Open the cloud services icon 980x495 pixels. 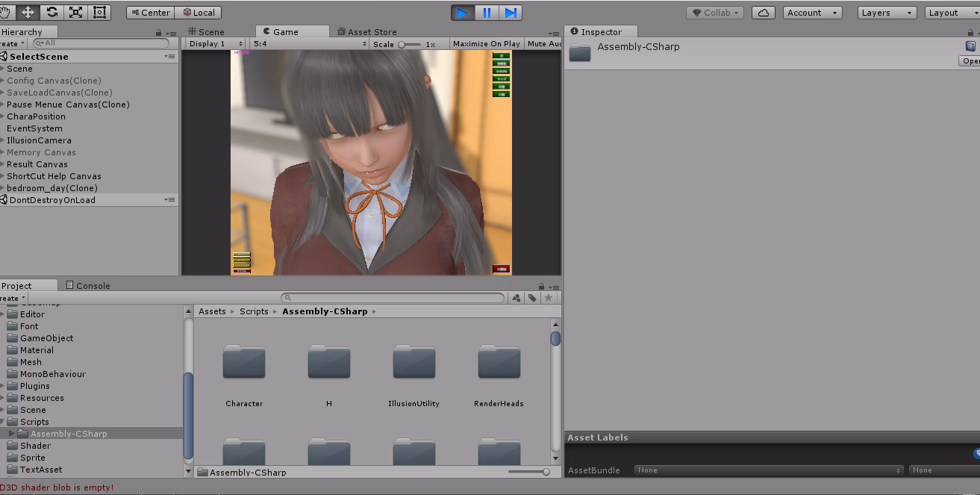(x=763, y=13)
